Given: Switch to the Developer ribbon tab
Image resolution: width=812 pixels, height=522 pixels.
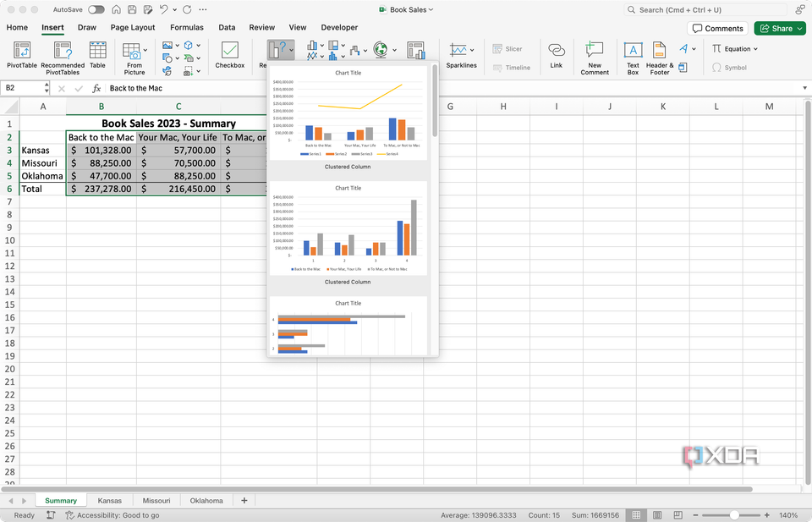Looking at the screenshot, I should [339, 27].
